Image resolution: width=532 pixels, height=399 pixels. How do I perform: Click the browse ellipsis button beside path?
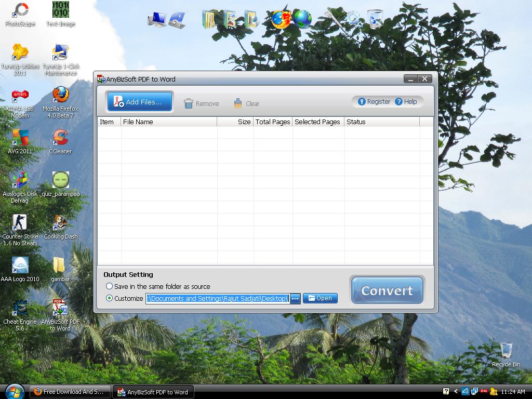(x=295, y=299)
